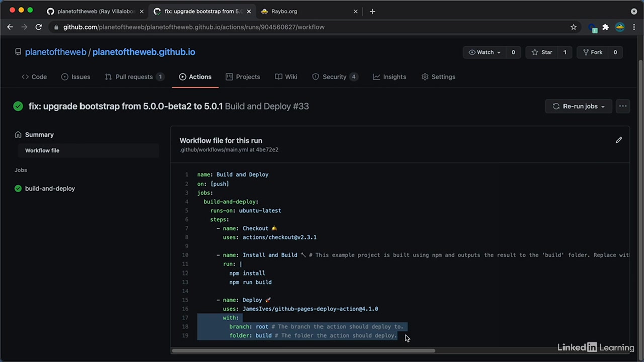This screenshot has width=644, height=362.
Task: Click the 'npm run build' code line
Action: coord(251,282)
